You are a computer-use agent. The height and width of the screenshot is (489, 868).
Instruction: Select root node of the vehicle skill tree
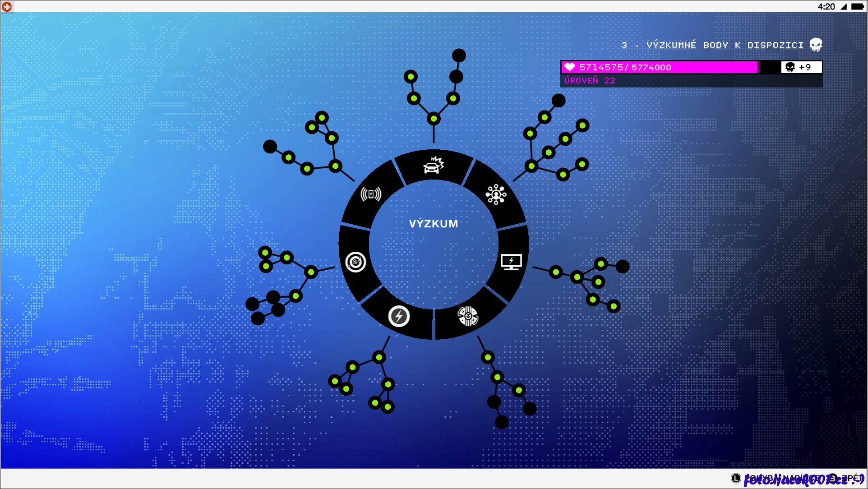click(434, 119)
